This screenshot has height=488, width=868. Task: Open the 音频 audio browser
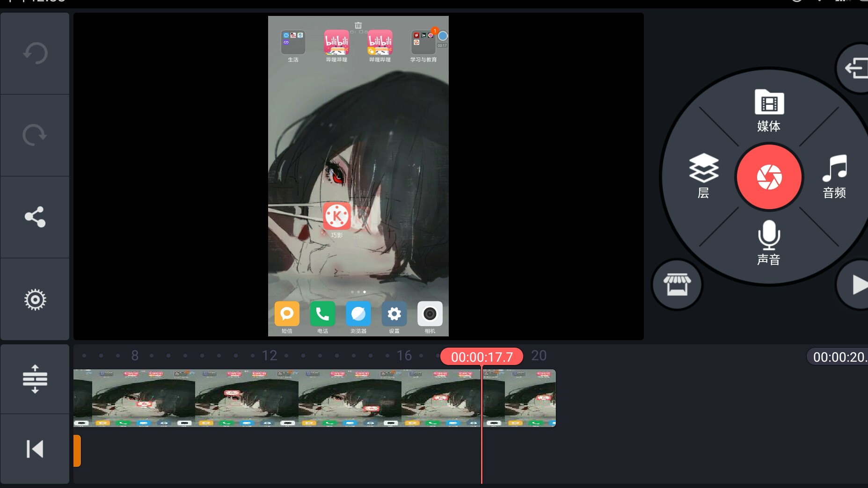pos(834,176)
